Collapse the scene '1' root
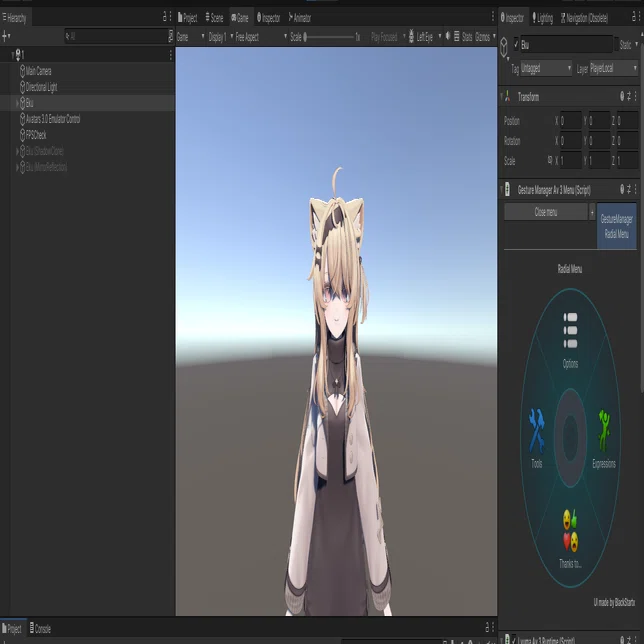The height and width of the screenshot is (644, 644). [13, 55]
